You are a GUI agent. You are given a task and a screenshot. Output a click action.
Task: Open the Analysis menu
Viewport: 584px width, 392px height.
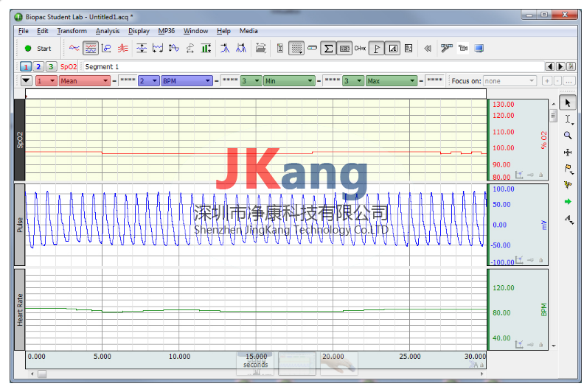click(108, 31)
